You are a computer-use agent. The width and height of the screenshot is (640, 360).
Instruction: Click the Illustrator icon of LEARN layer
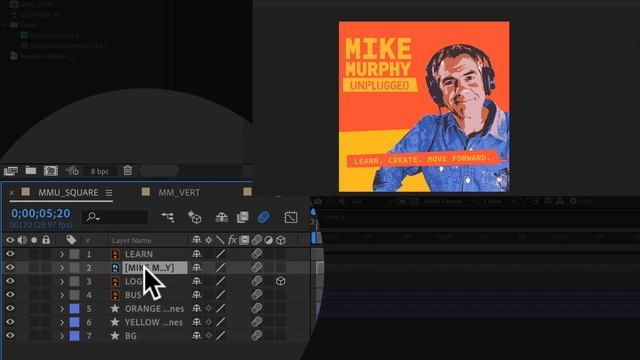pos(116,254)
